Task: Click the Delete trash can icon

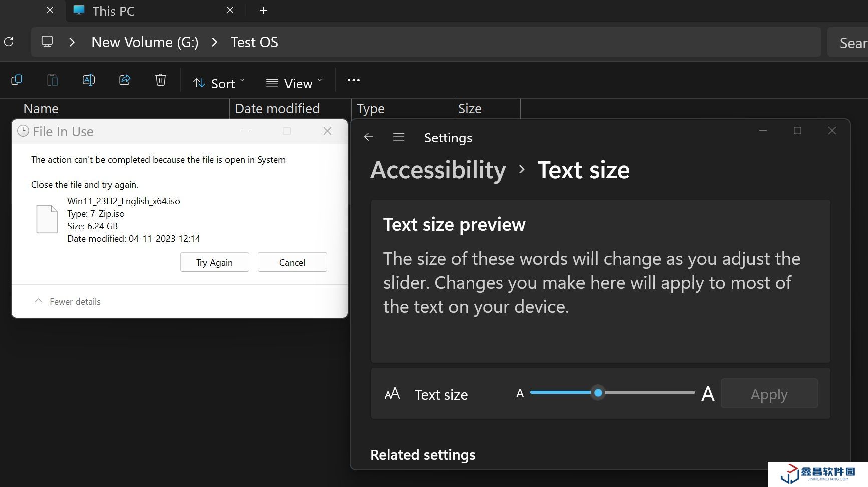Action: click(161, 80)
